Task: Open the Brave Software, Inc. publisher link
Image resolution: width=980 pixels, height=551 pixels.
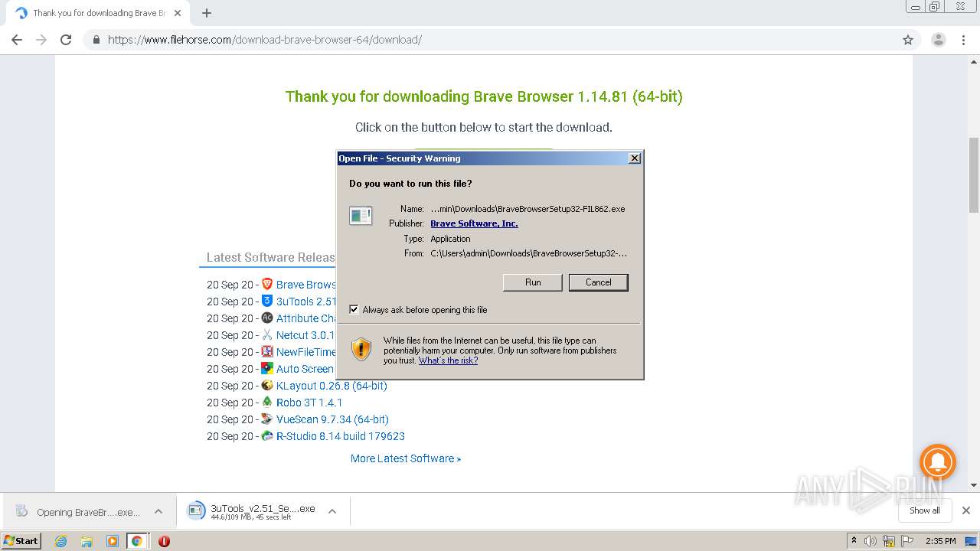Action: [x=474, y=223]
